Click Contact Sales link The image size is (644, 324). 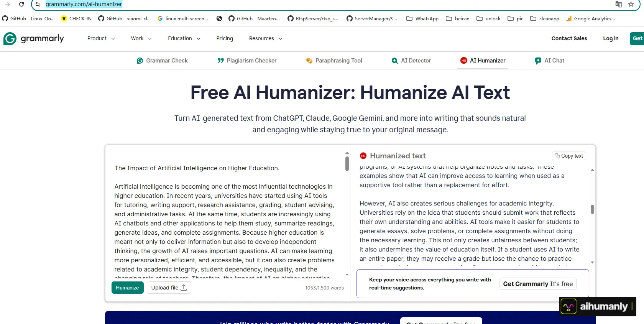[569, 38]
